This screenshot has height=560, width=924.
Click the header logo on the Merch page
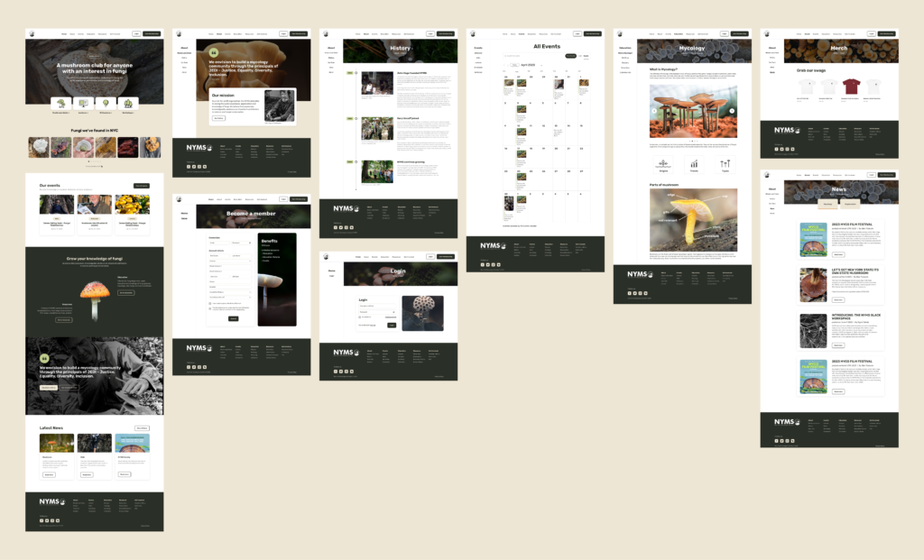coord(767,33)
